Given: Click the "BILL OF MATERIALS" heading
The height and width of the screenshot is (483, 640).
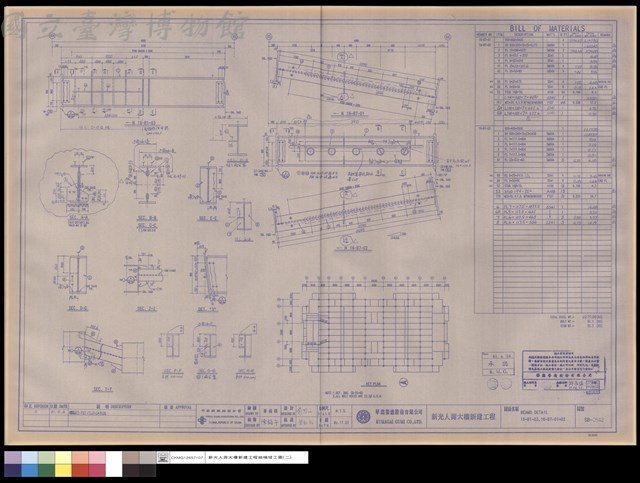Looking at the screenshot, I should (x=547, y=29).
